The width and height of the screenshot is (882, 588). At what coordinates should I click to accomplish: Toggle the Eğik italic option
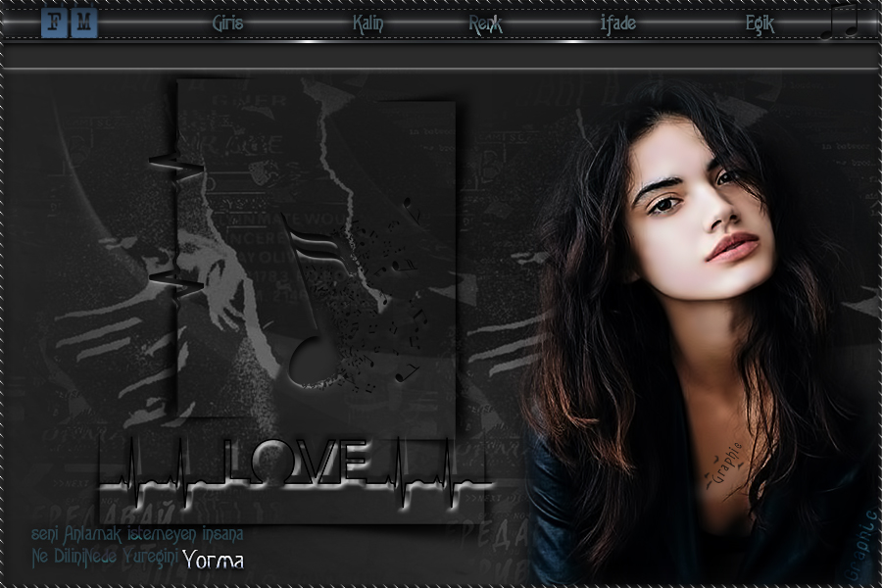(759, 24)
